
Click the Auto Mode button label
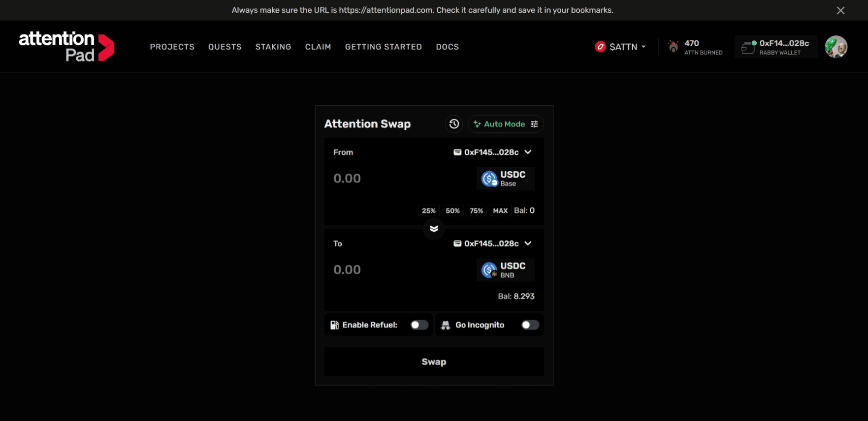[x=504, y=124]
